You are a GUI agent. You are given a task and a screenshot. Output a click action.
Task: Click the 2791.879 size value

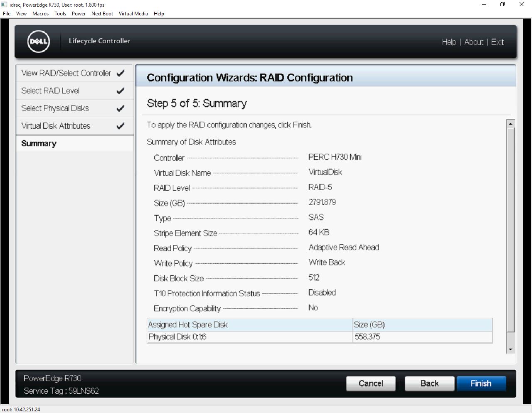pyautogui.click(x=322, y=202)
